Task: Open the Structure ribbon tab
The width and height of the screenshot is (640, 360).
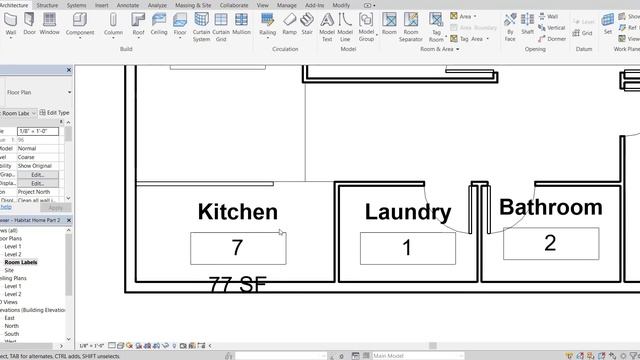Action: point(47,5)
